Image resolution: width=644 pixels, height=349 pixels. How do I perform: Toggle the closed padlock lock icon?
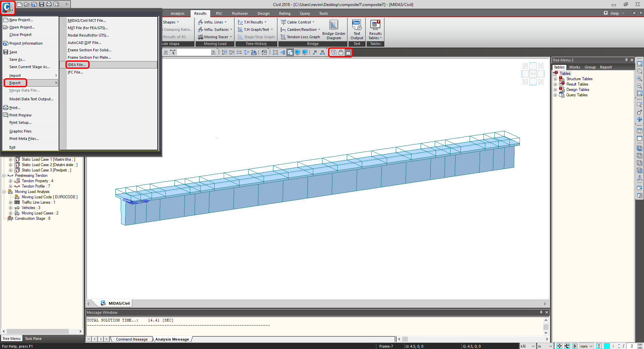tap(348, 52)
